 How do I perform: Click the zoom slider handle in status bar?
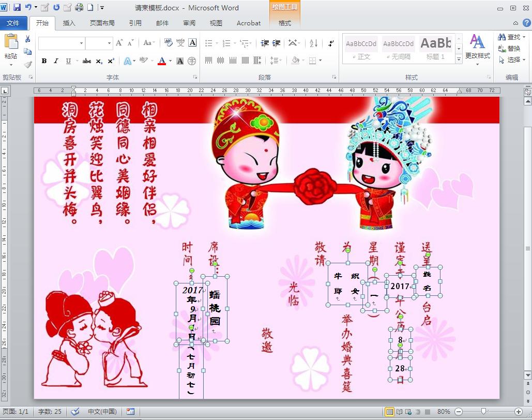coord(483,412)
